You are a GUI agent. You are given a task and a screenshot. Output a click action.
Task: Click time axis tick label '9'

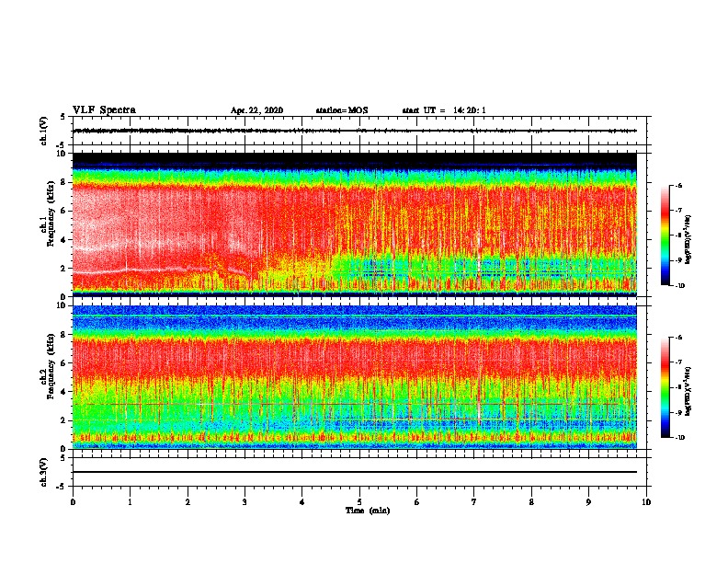tap(588, 502)
